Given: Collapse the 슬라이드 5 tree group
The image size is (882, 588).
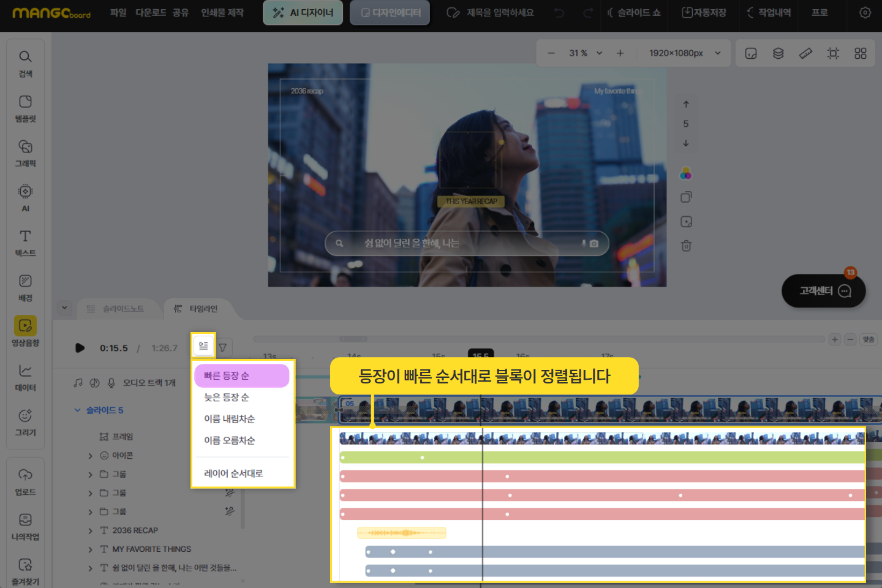Looking at the screenshot, I should tap(78, 410).
